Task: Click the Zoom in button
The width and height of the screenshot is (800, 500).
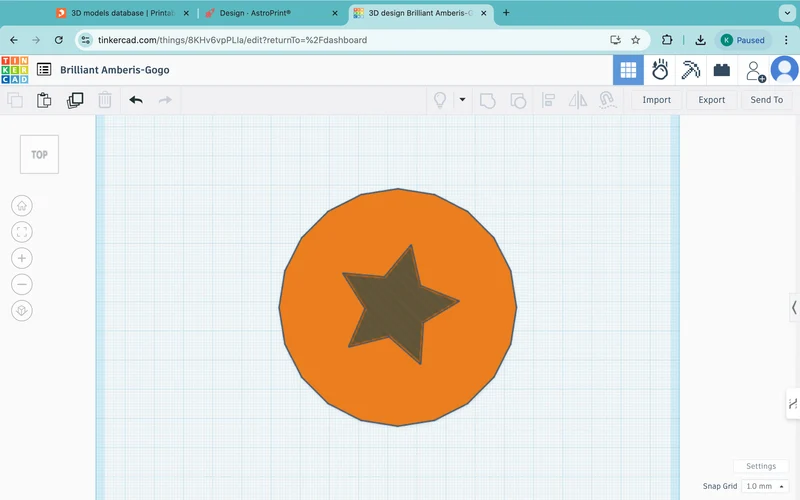Action: tap(22, 258)
